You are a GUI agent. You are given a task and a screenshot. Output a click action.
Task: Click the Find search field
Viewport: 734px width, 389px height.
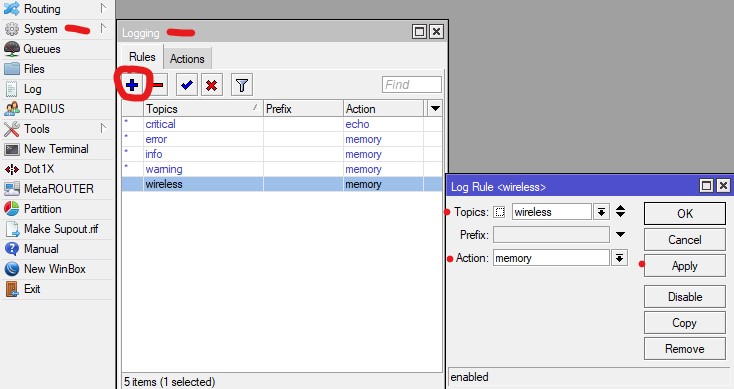tap(411, 85)
